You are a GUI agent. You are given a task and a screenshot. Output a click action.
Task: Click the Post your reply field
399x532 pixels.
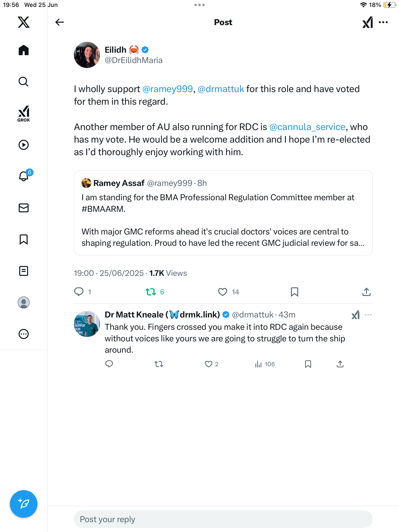click(223, 519)
